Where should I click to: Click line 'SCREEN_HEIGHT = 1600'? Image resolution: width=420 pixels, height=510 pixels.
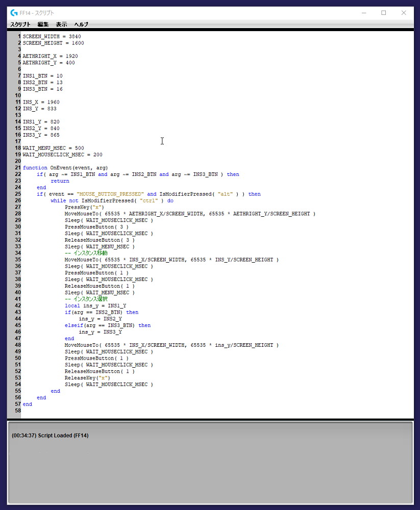tap(54, 43)
